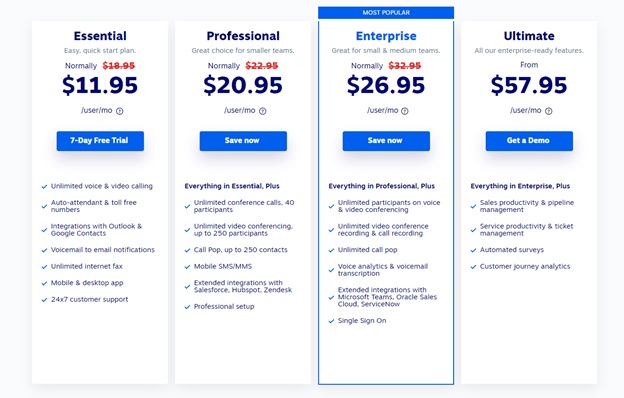
Task: Start the 7-Day Free Trial
Action: (x=100, y=141)
